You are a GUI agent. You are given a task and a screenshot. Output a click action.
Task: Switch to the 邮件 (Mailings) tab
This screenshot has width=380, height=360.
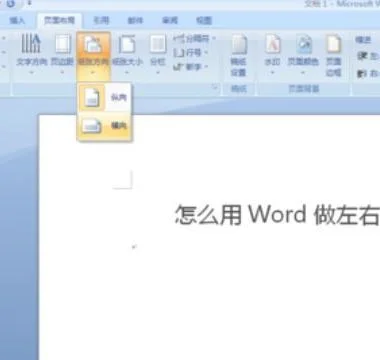(135, 20)
